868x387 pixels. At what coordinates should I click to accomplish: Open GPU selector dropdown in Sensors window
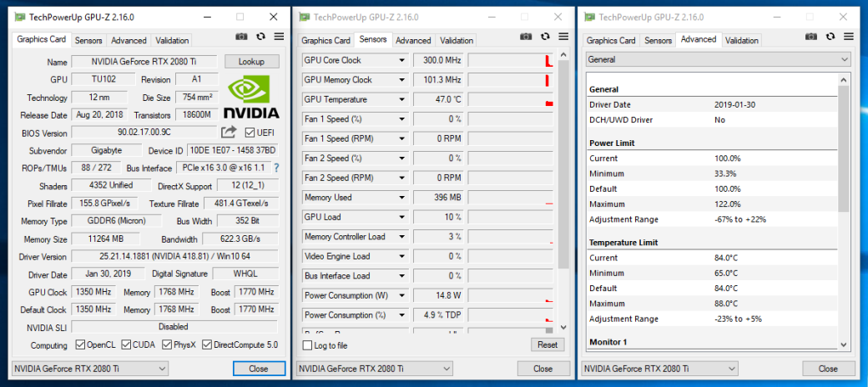pos(375,368)
